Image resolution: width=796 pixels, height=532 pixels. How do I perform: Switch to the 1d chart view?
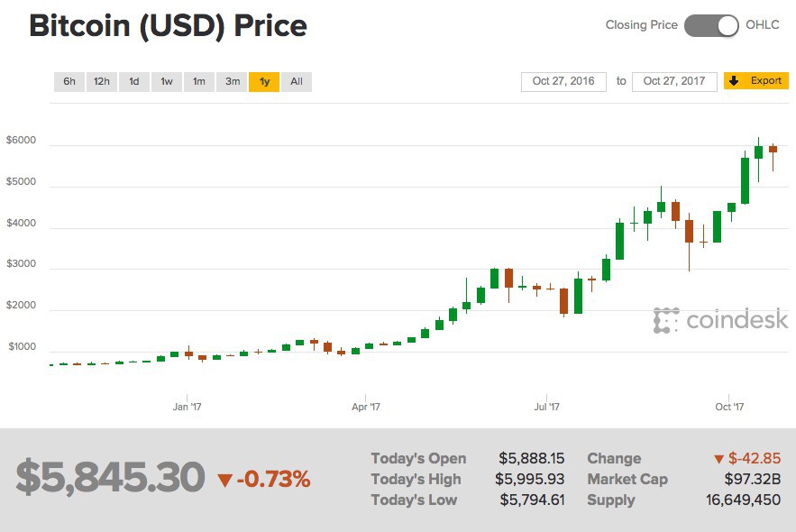(133, 81)
